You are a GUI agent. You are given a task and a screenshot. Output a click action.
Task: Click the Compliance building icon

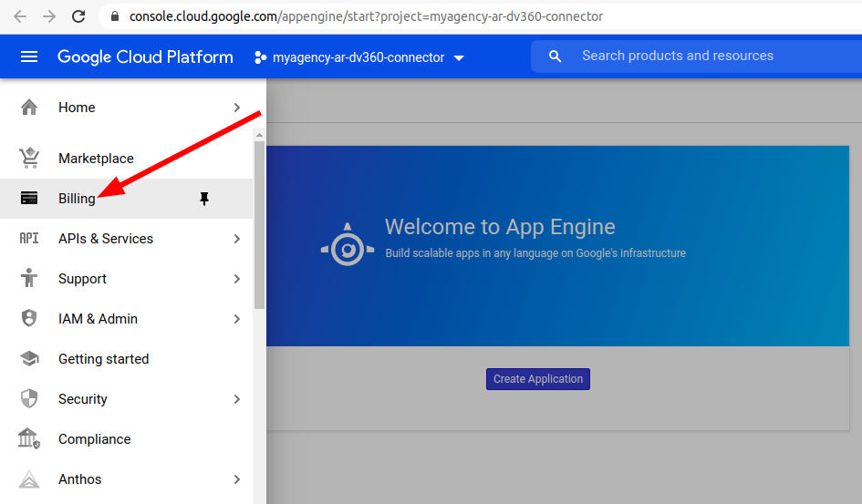[x=29, y=438]
